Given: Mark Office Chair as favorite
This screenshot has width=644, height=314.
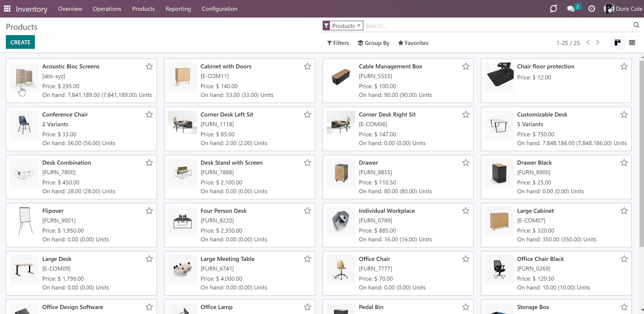Looking at the screenshot, I should pos(466,259).
